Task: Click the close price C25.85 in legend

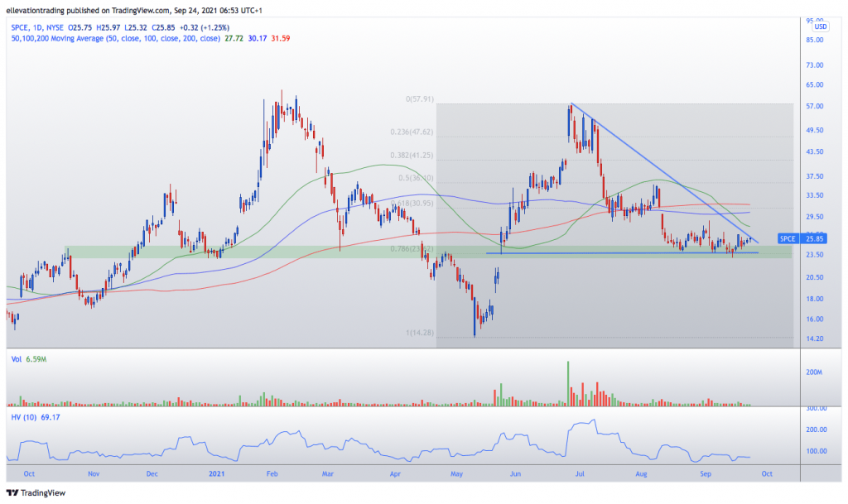Action: pyautogui.click(x=163, y=27)
